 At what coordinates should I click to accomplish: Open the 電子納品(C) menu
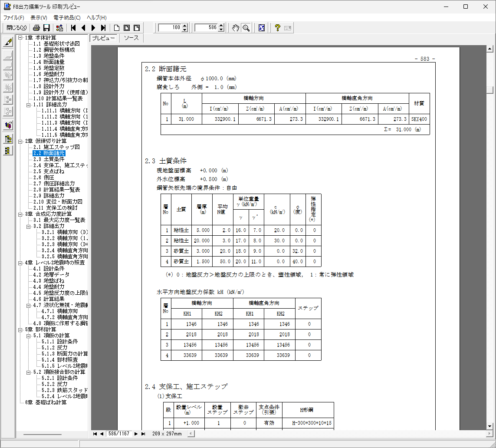67,18
